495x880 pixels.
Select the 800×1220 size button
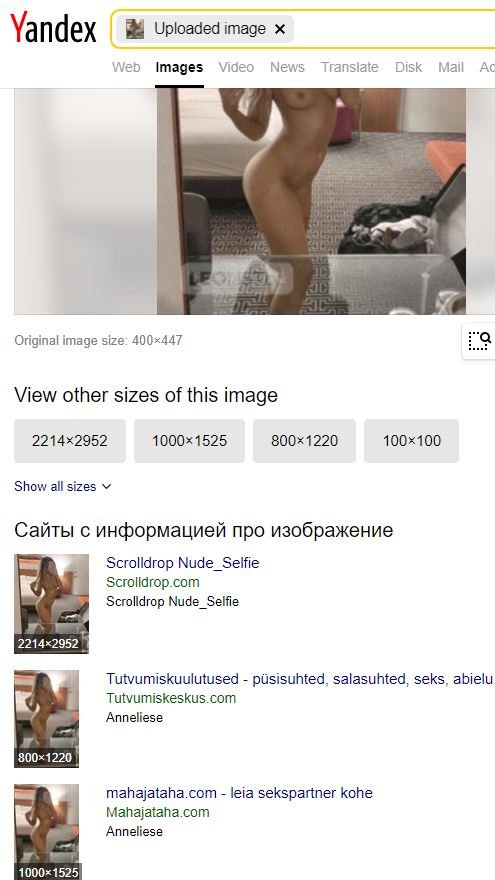304,441
